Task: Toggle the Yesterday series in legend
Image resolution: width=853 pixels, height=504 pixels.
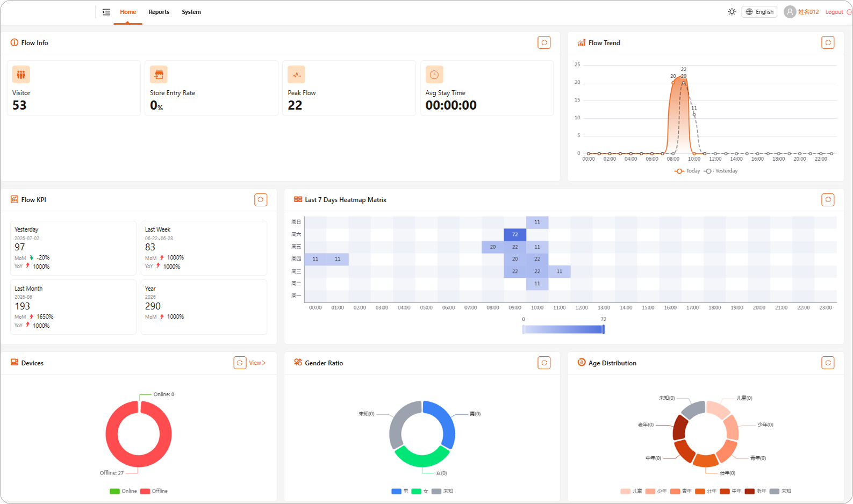Action: [721, 171]
